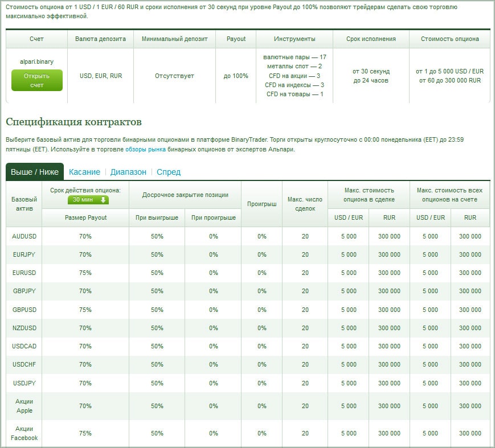Click the Акции Facebook asset cell

[24, 433]
